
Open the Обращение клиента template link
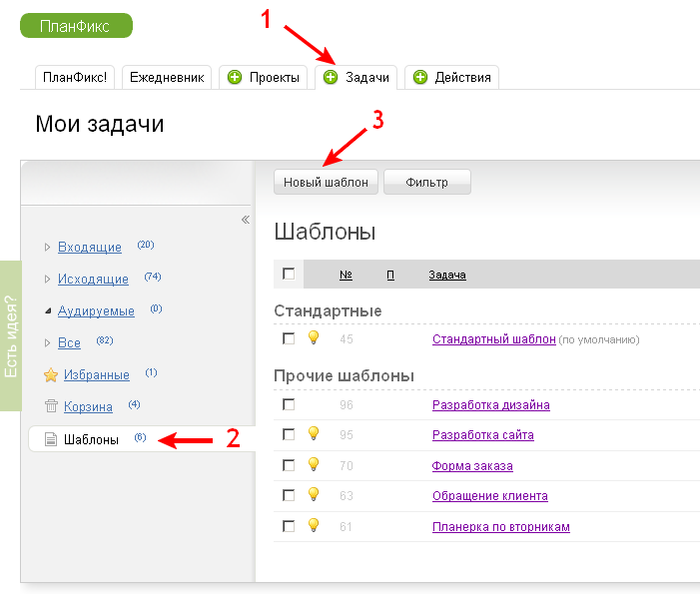[x=489, y=496]
